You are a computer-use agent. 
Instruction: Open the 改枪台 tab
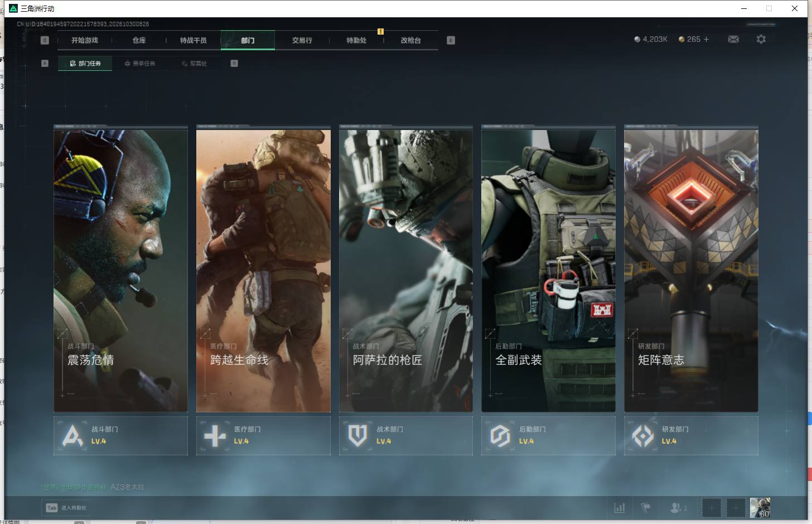[411, 40]
